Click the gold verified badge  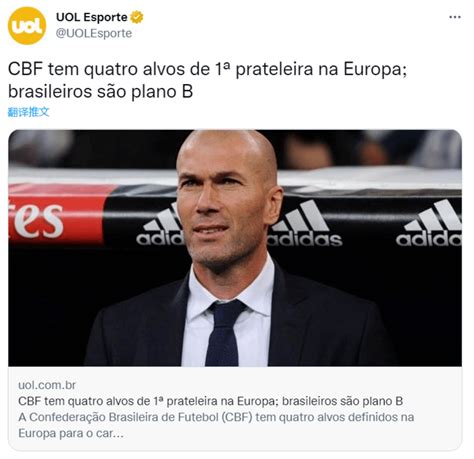[137, 17]
